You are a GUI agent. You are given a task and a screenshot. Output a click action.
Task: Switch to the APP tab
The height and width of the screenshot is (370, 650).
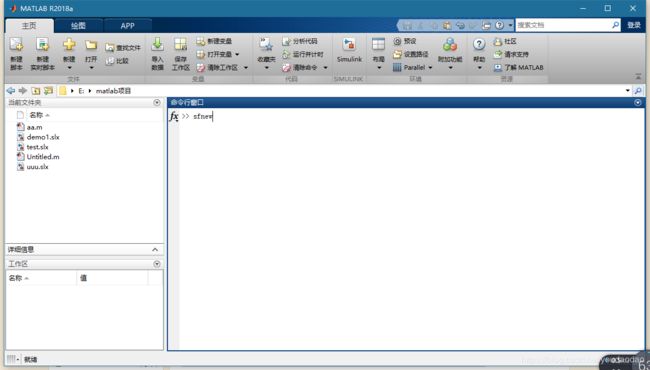point(127,26)
